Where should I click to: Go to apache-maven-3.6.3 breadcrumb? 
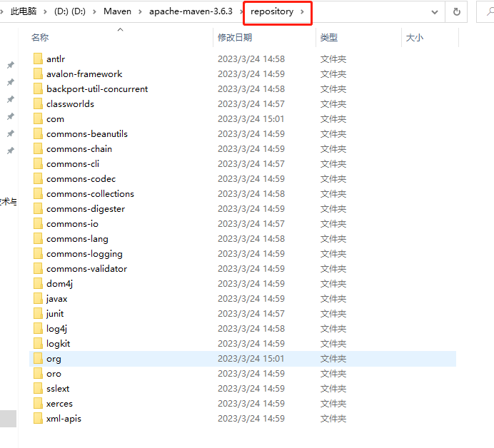click(191, 11)
